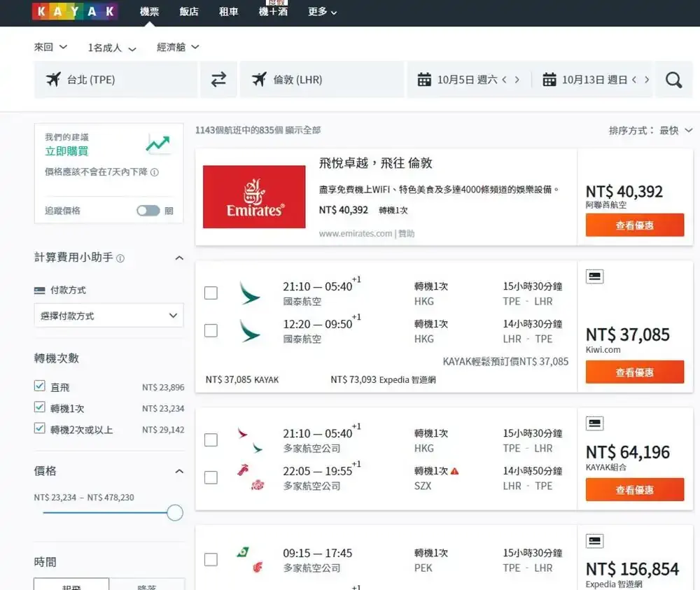
Task: Collapse the 價格 filter section
Action: [179, 471]
